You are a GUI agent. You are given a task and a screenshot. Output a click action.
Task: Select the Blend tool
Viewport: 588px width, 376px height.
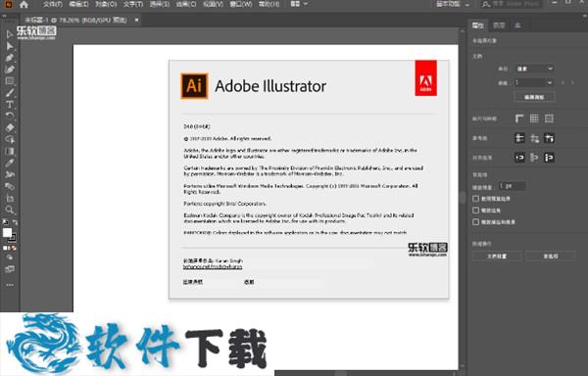tap(10, 174)
